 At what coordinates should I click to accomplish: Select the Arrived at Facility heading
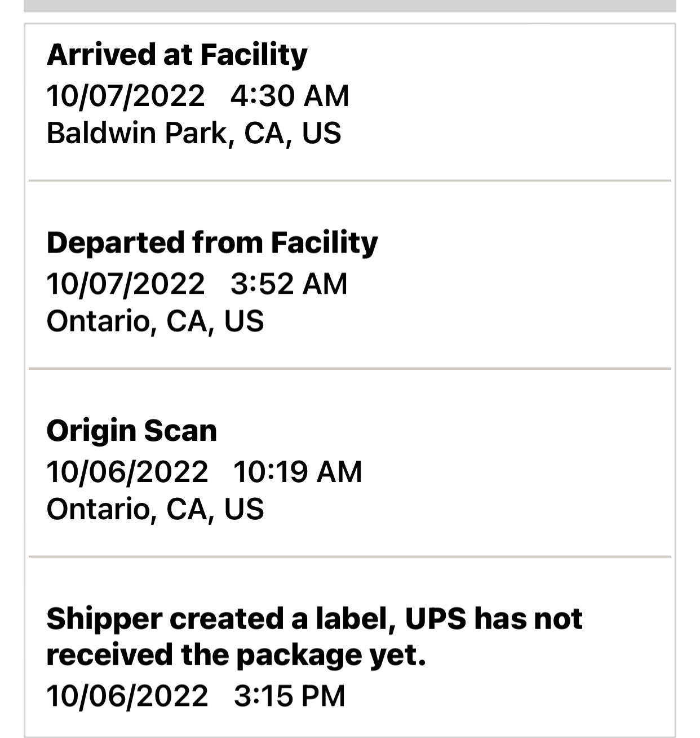[177, 55]
